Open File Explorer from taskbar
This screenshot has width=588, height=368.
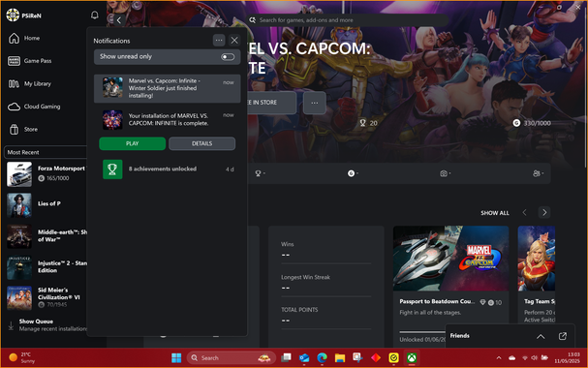point(340,358)
